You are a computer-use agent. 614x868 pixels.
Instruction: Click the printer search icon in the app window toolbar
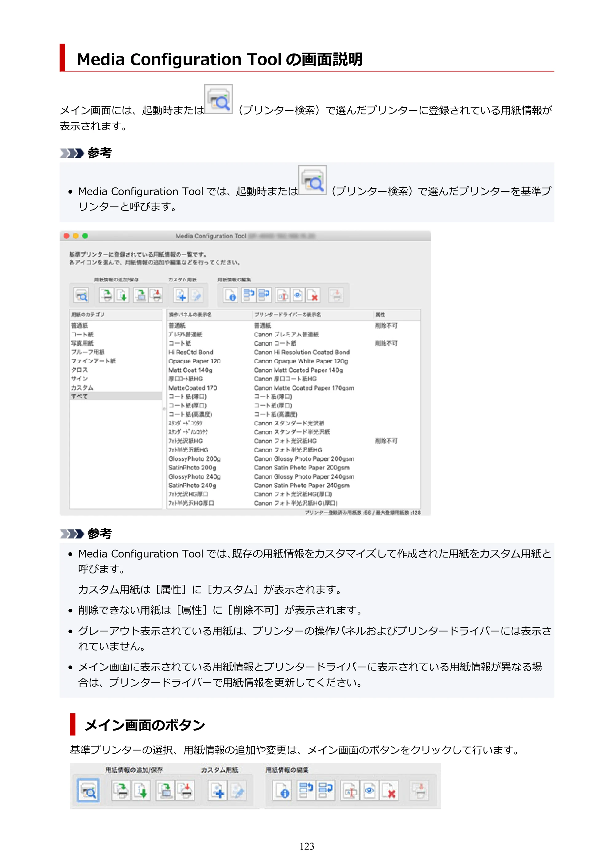81,295
